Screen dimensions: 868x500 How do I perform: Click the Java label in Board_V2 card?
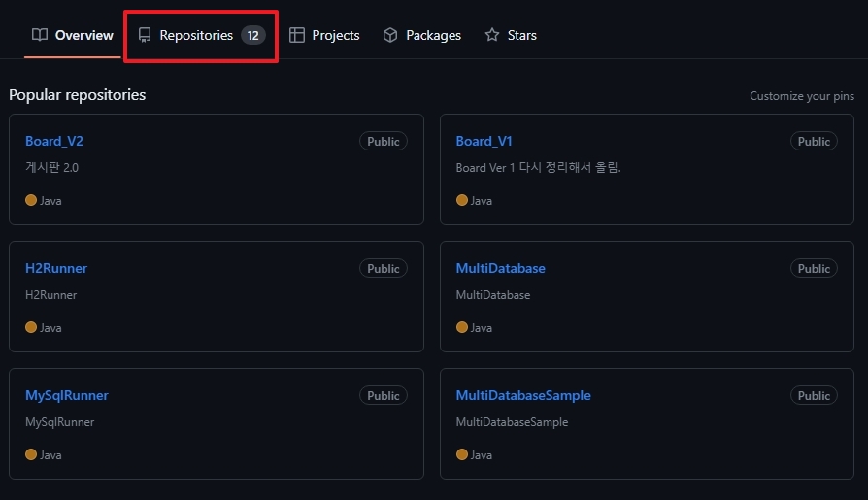click(x=50, y=200)
